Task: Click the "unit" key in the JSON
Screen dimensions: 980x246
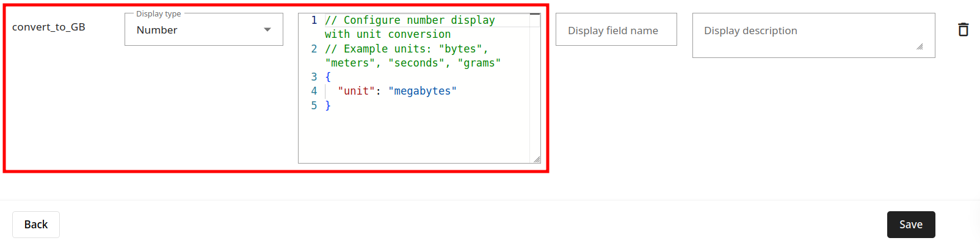Action: [x=356, y=91]
